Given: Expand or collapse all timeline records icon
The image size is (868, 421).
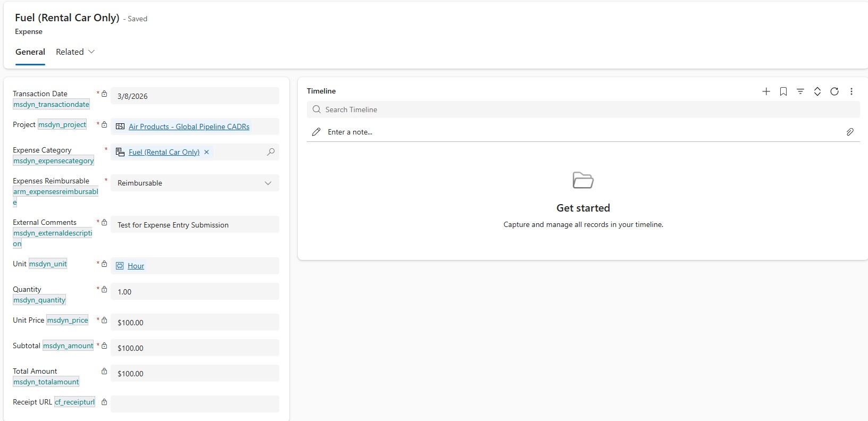Looking at the screenshot, I should [x=817, y=91].
